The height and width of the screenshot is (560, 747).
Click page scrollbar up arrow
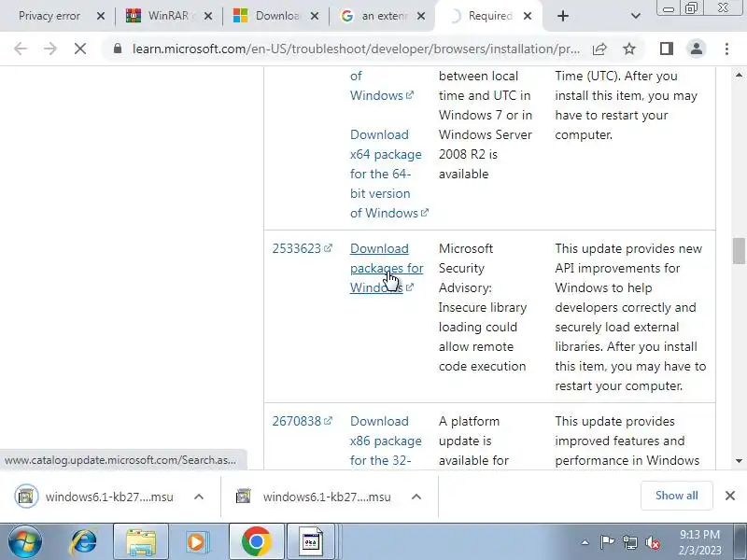coord(739,75)
